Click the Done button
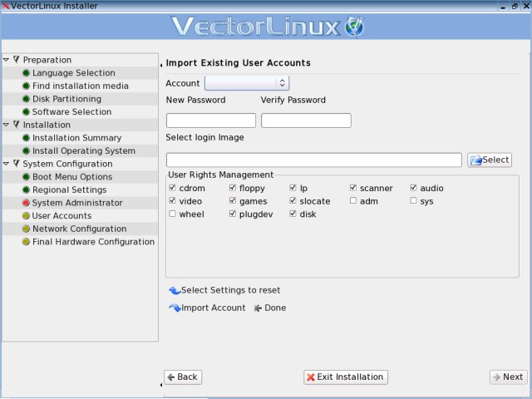This screenshot has height=399, width=532. click(x=270, y=308)
